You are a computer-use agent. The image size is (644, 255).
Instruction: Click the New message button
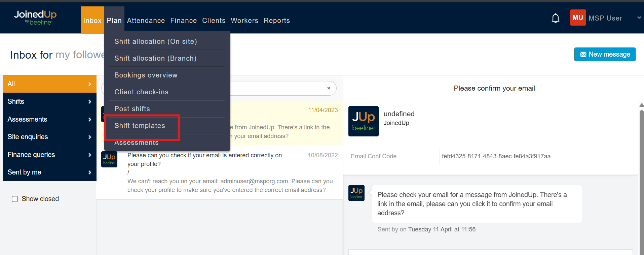tap(604, 55)
